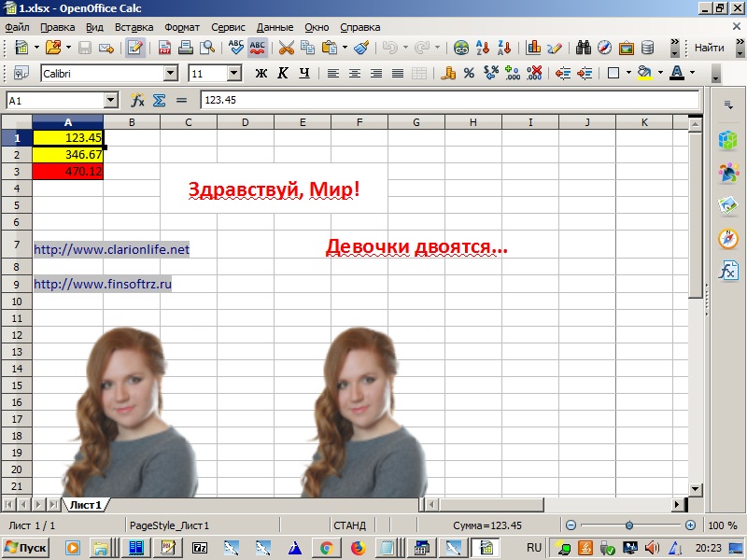
Task: Toggle bold formatting (Ж)
Action: (x=261, y=73)
